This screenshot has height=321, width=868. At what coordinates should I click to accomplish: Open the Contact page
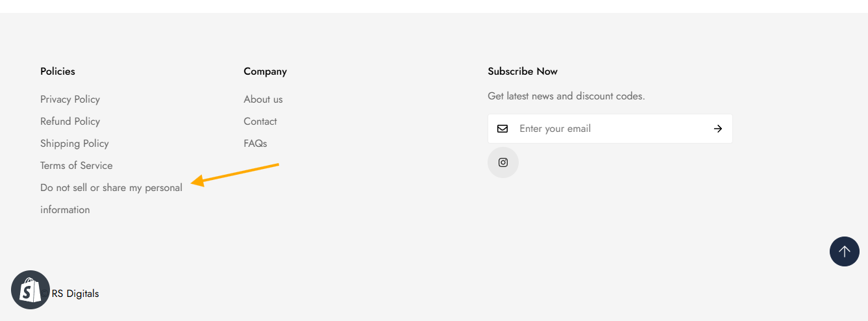click(x=260, y=122)
